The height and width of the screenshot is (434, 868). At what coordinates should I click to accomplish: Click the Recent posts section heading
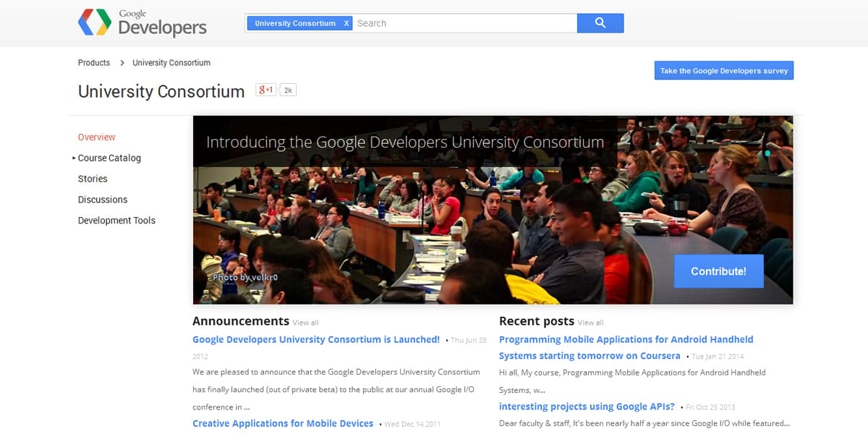point(537,321)
